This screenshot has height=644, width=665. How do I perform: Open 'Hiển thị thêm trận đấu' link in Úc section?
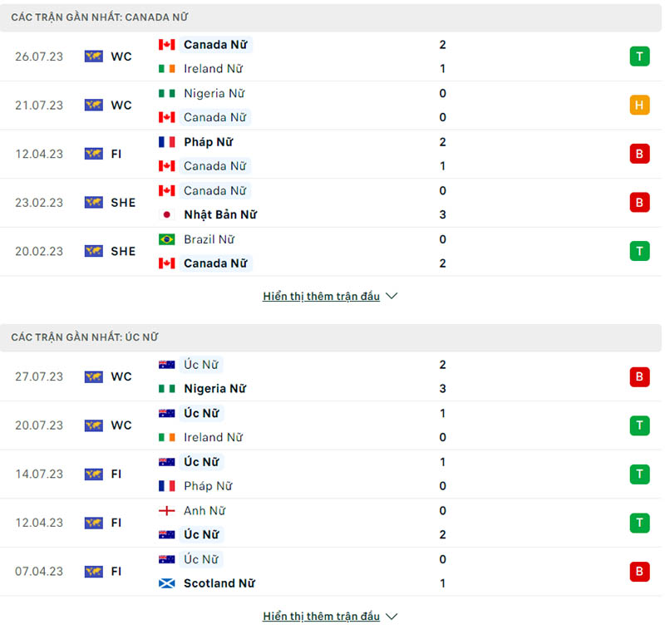pos(323,616)
